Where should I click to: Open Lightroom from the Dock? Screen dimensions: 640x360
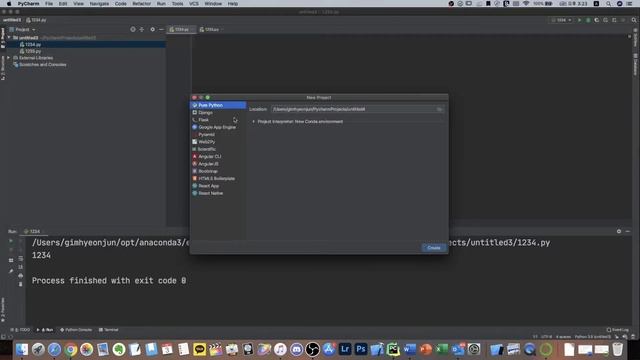click(x=345, y=349)
